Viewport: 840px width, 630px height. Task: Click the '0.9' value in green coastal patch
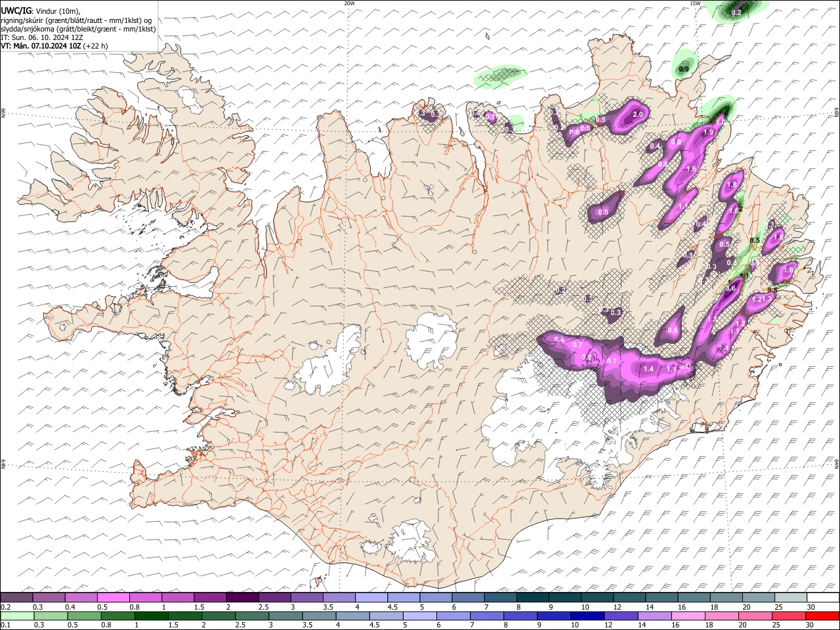click(684, 69)
